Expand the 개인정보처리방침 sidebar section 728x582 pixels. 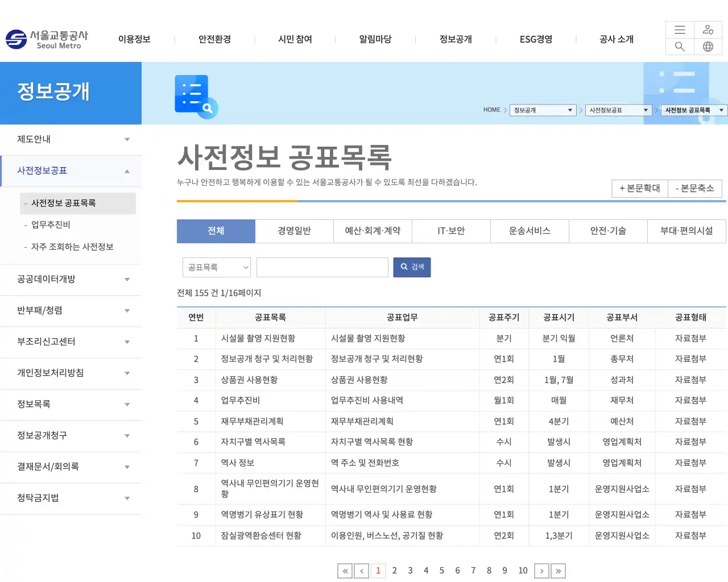pyautogui.click(x=71, y=373)
